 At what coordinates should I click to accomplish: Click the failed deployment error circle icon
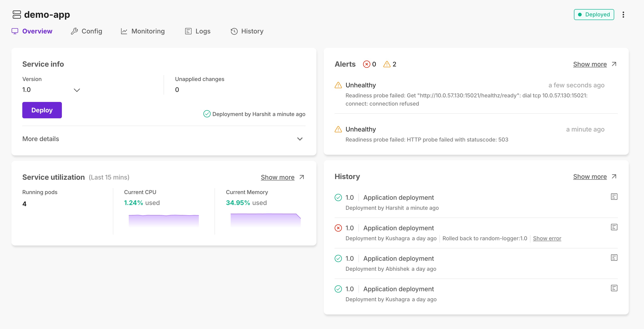click(338, 228)
